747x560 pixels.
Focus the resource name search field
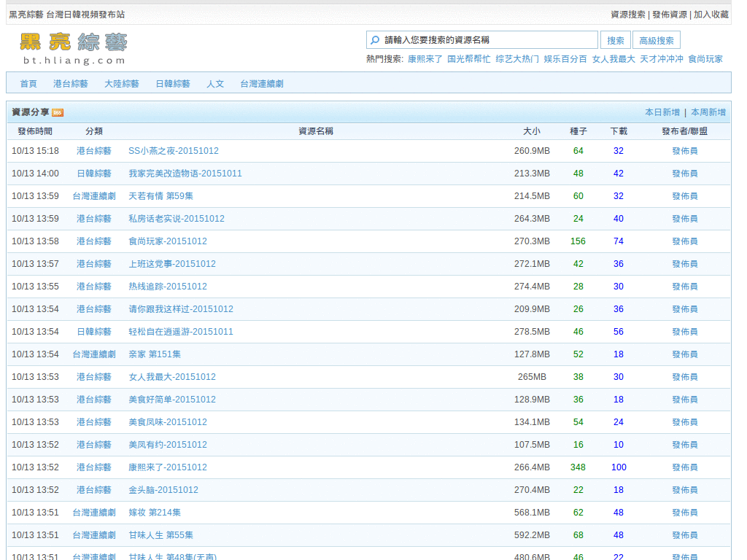(x=482, y=40)
